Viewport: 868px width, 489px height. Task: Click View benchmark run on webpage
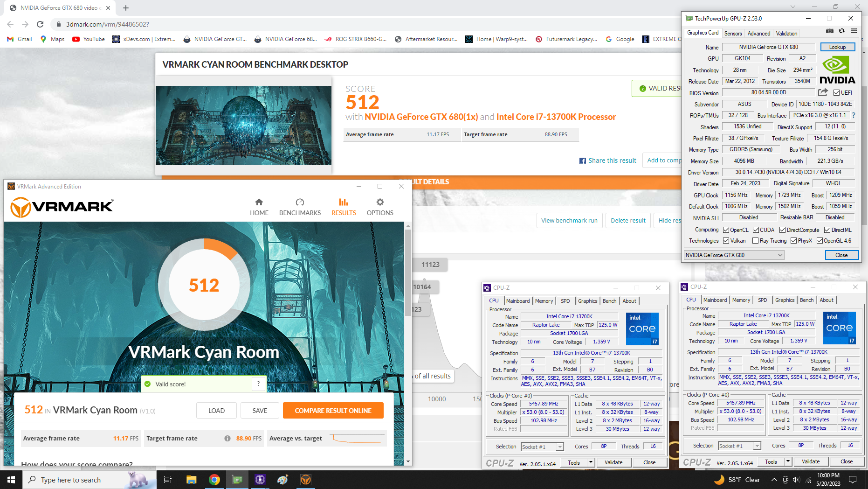[x=569, y=221]
